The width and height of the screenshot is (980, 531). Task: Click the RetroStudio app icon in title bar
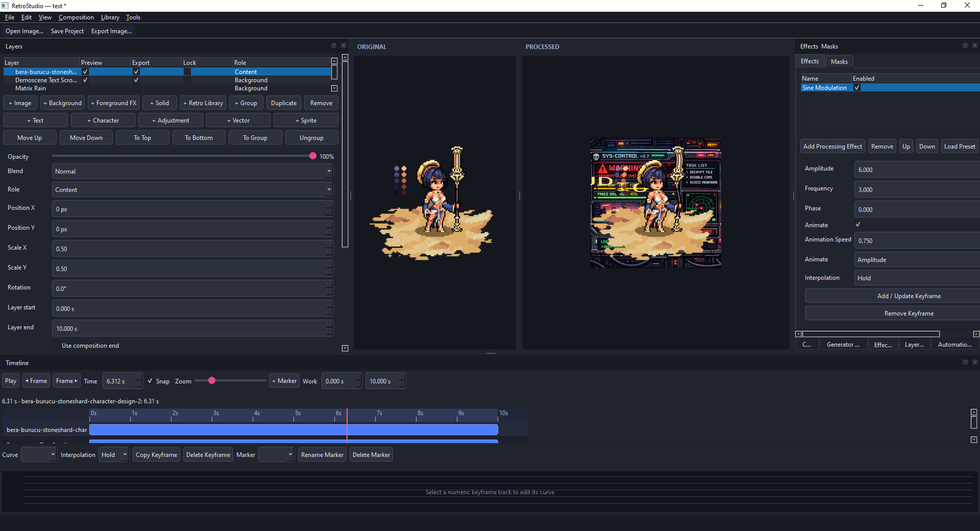5,6
